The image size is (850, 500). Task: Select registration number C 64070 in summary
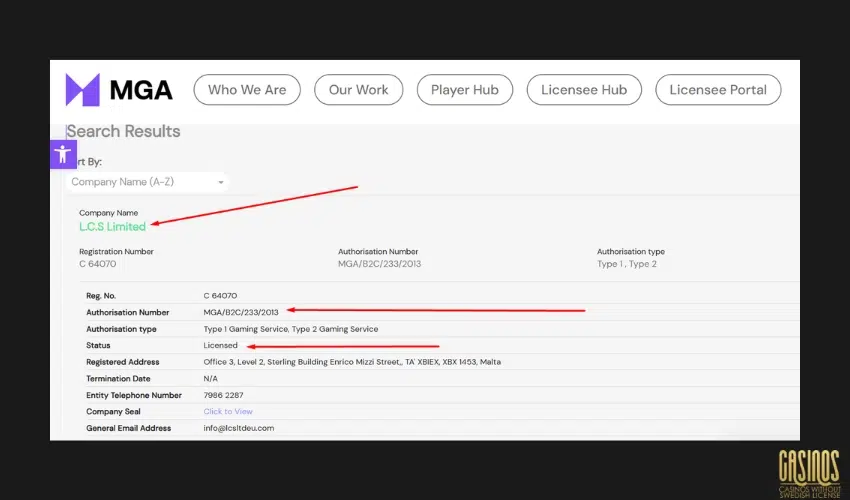[98, 264]
